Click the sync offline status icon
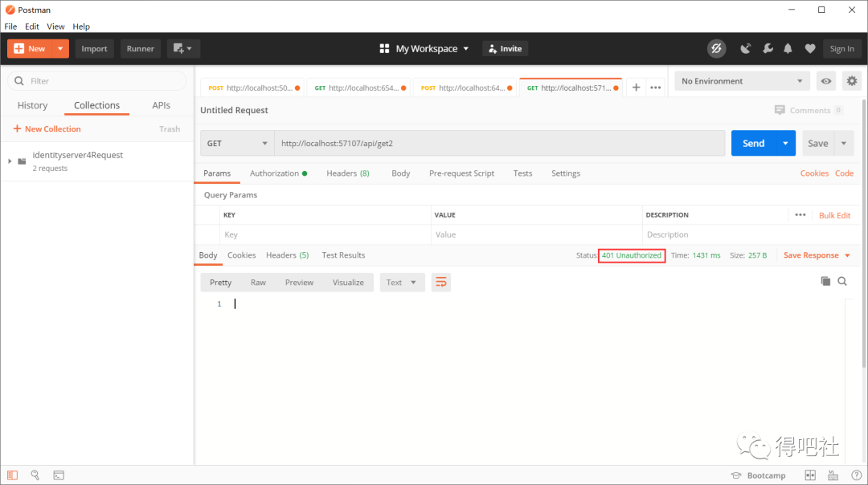Image resolution: width=868 pixels, height=485 pixels. (716, 49)
